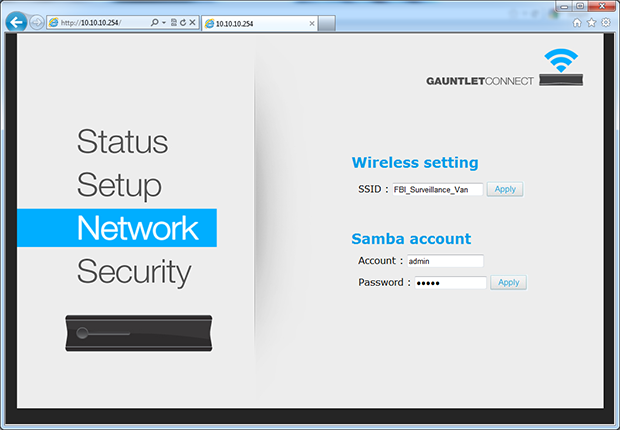
Task: Select the Network menu item
Action: tap(137, 228)
